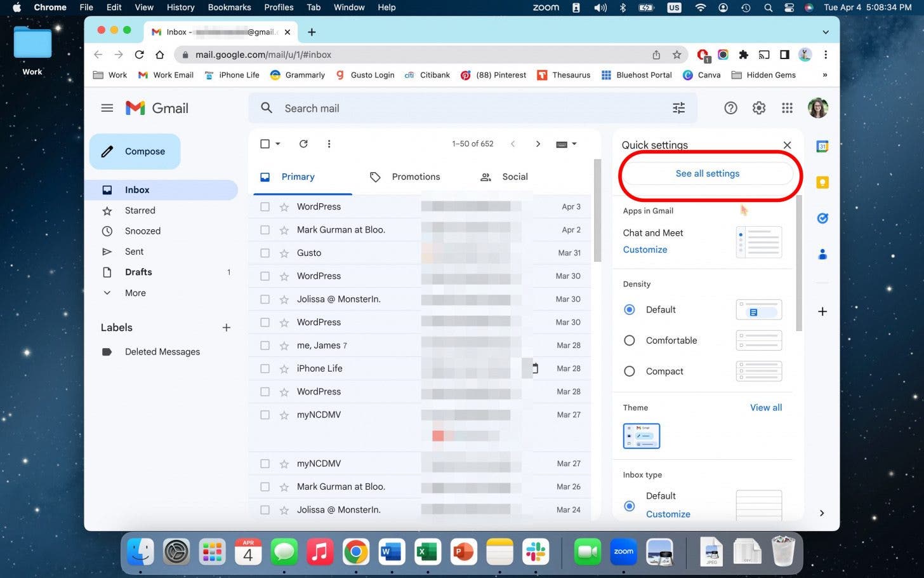Click View all themes link
This screenshot has width=924, height=578.
point(765,408)
